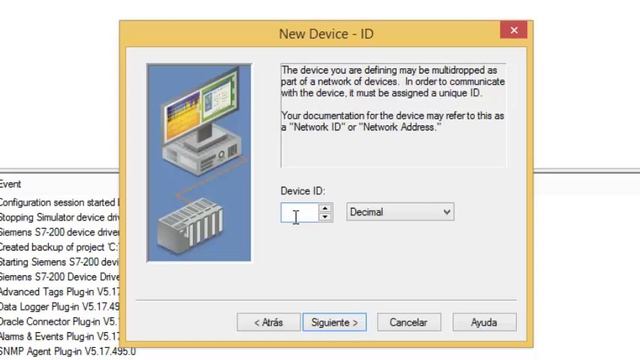Close the New Device - ID dialog
The height and width of the screenshot is (360, 640).
click(x=514, y=30)
